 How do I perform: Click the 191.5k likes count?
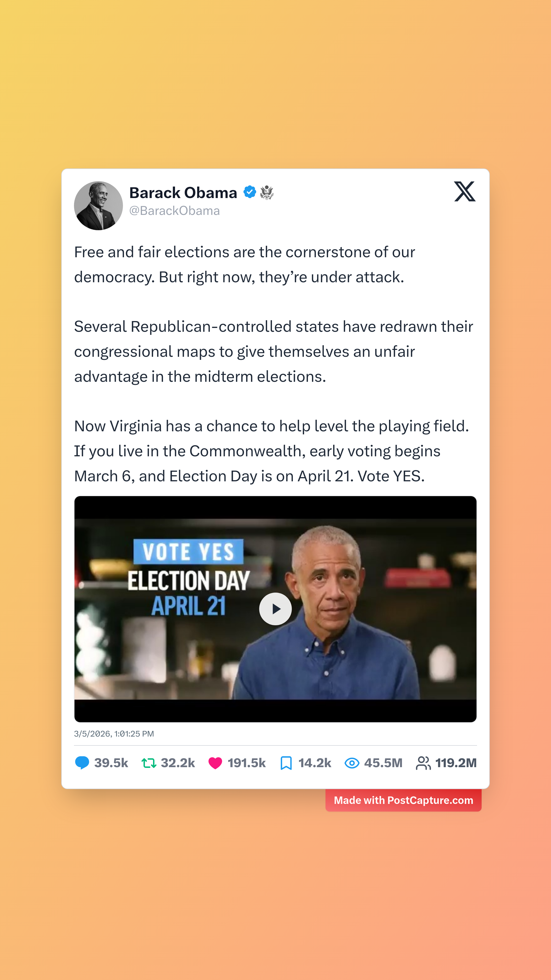tap(246, 763)
